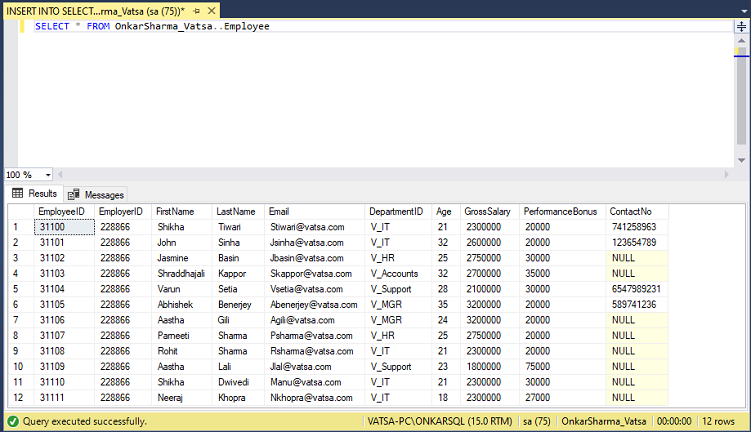This screenshot has height=432, width=751.
Task: Click the cell containing EmployeeID 31100
Action: coord(64,227)
